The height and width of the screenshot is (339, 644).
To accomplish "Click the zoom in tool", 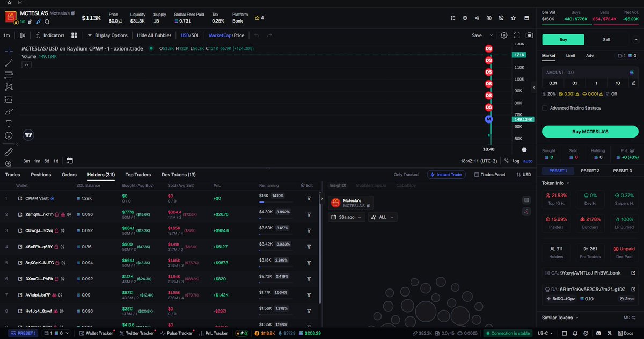I will click(9, 164).
